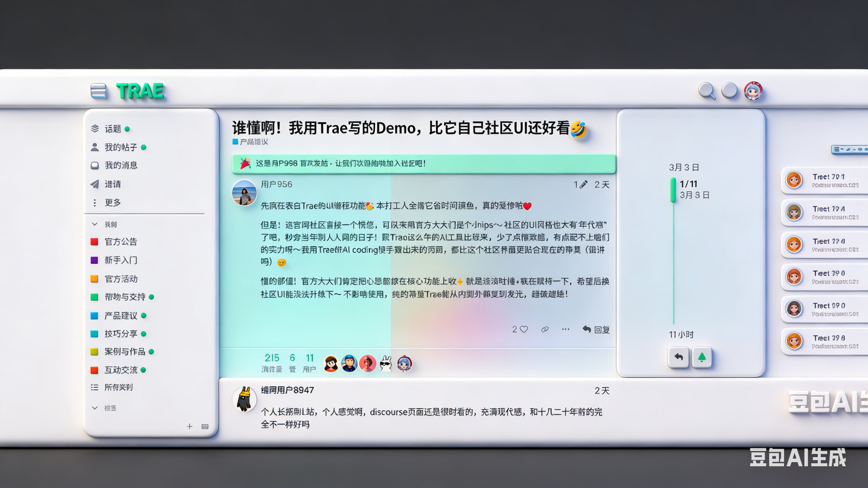Viewport: 868px width, 488px height.
Task: Click the edit pencil icon near 用户956
Action: 584,184
